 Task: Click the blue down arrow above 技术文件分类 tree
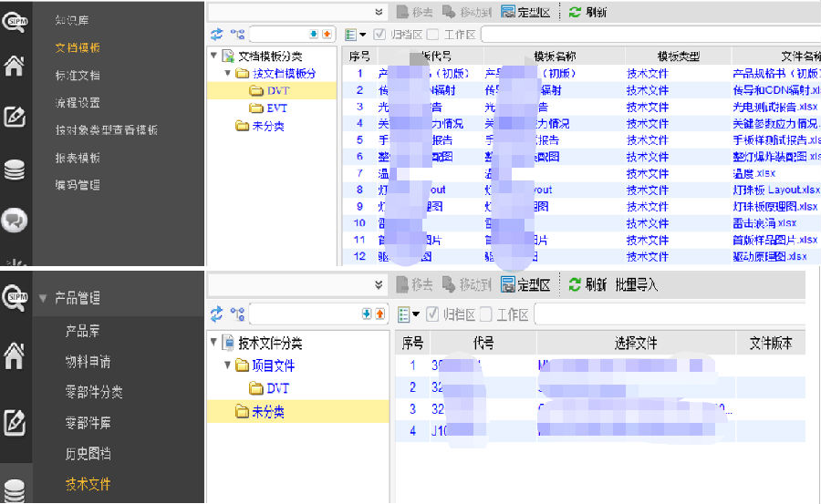[367, 314]
